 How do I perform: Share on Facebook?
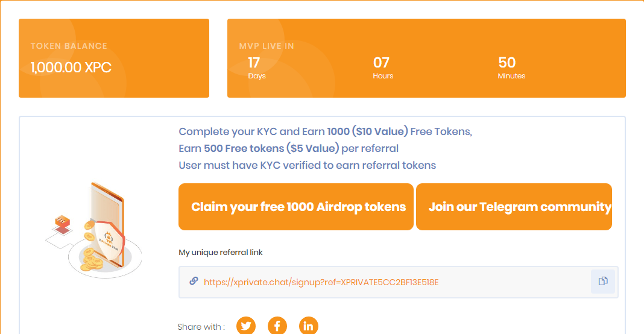277,326
